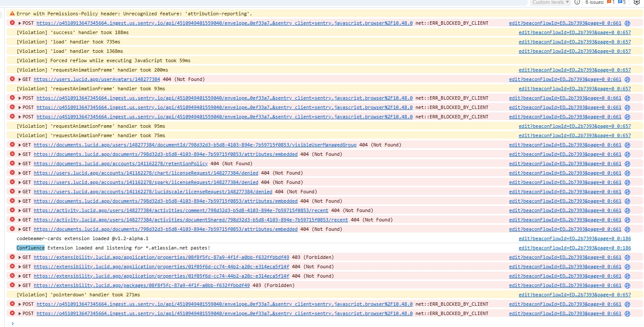Click network icon on visibleUserManagedGroup row
644x327 pixels.
coord(627,145)
